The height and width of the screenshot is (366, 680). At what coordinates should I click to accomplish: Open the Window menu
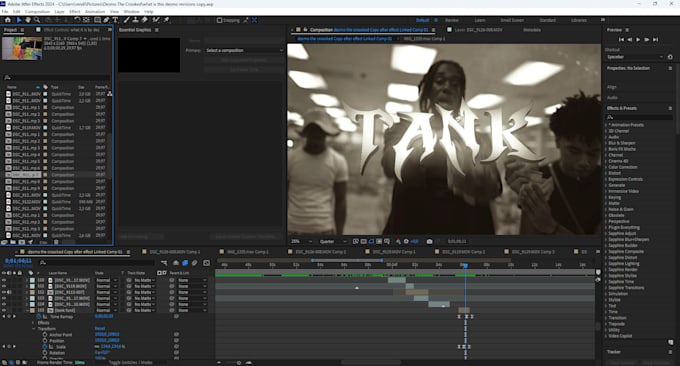(131, 12)
